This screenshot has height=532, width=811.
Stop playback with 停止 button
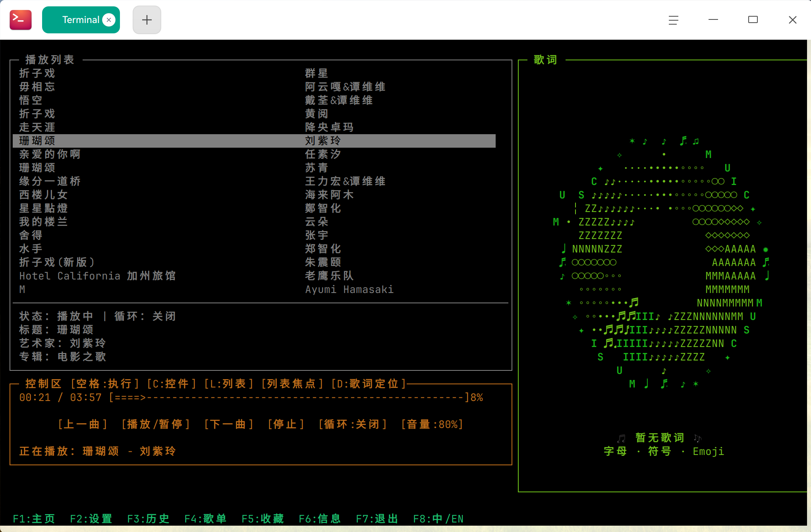(286, 424)
